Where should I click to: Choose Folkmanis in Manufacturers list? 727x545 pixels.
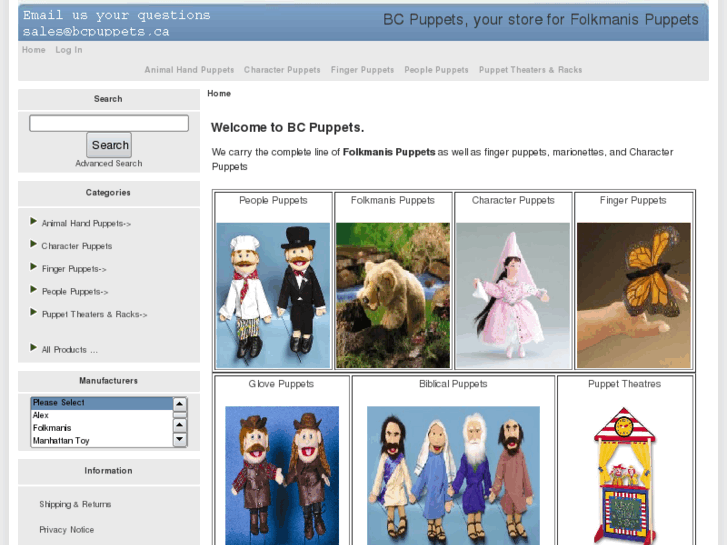102,428
